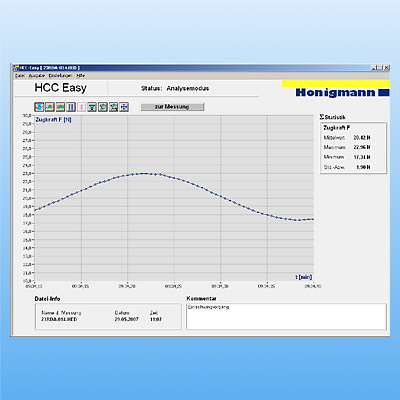Click the 'HCC Easy' heading
Screen dimensions: 400x400
tap(61, 88)
